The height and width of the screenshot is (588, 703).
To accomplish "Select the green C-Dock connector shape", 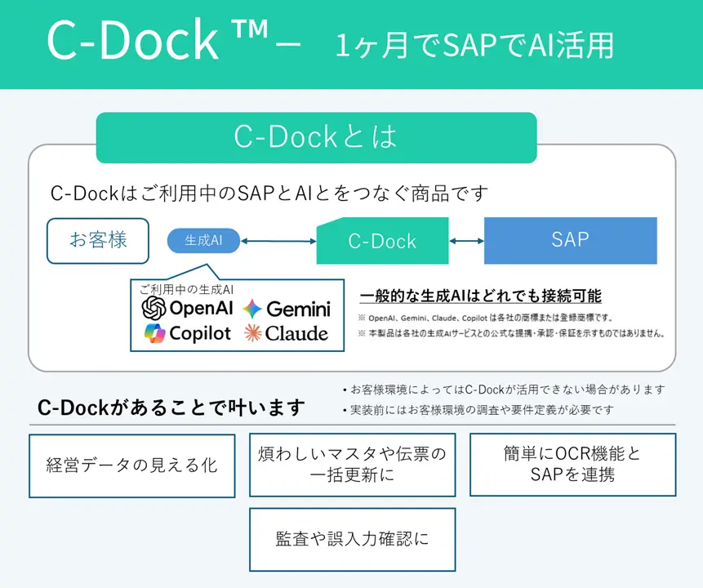I will (382, 241).
